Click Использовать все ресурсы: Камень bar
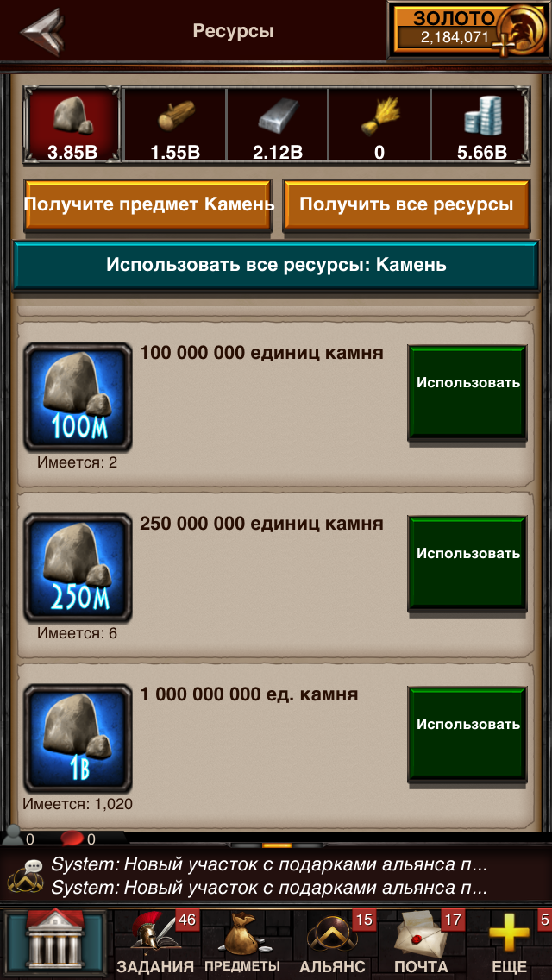552x980 pixels. pyautogui.click(x=276, y=264)
